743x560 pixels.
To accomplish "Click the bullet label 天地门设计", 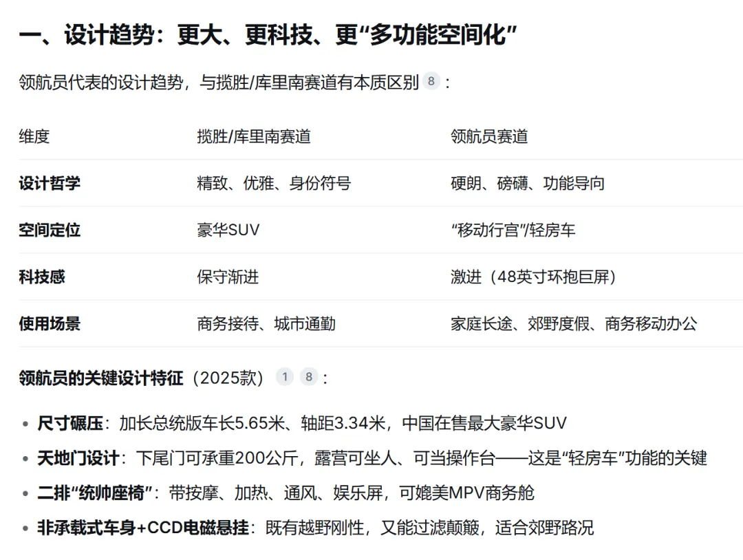I will coord(78,458).
